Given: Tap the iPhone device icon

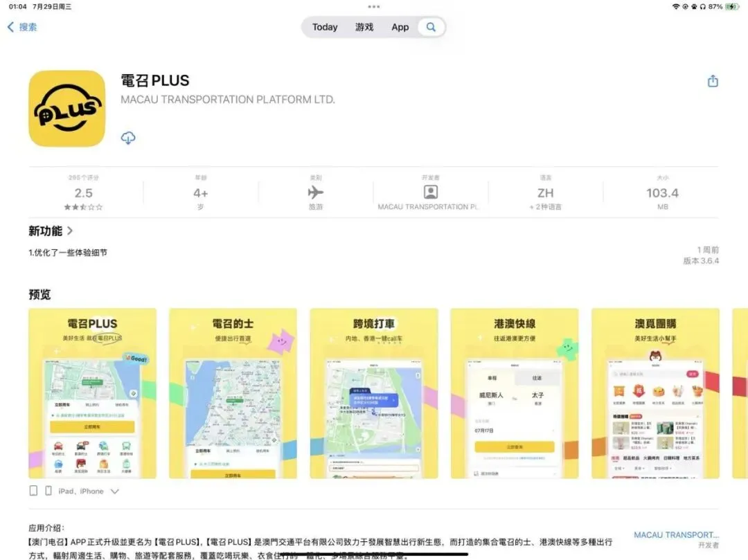Looking at the screenshot, I should (48, 491).
